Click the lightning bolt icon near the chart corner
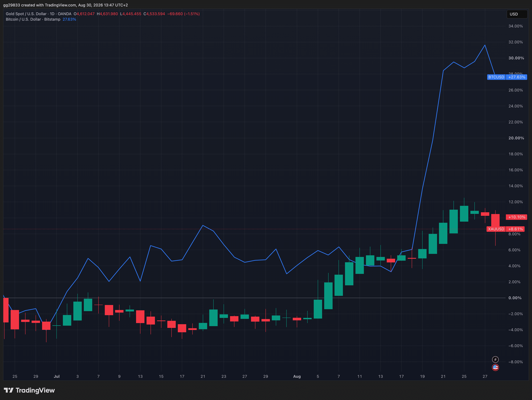The image size is (532, 400). [495, 360]
